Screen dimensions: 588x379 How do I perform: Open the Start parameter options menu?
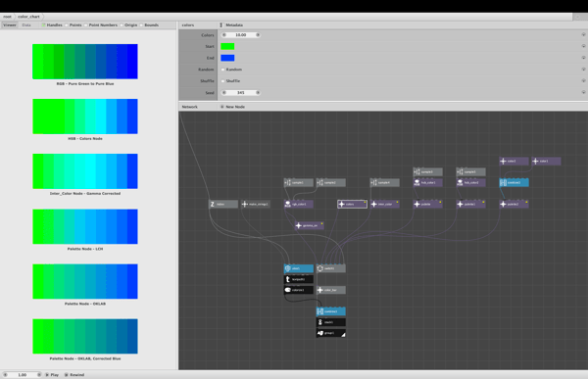(x=583, y=46)
